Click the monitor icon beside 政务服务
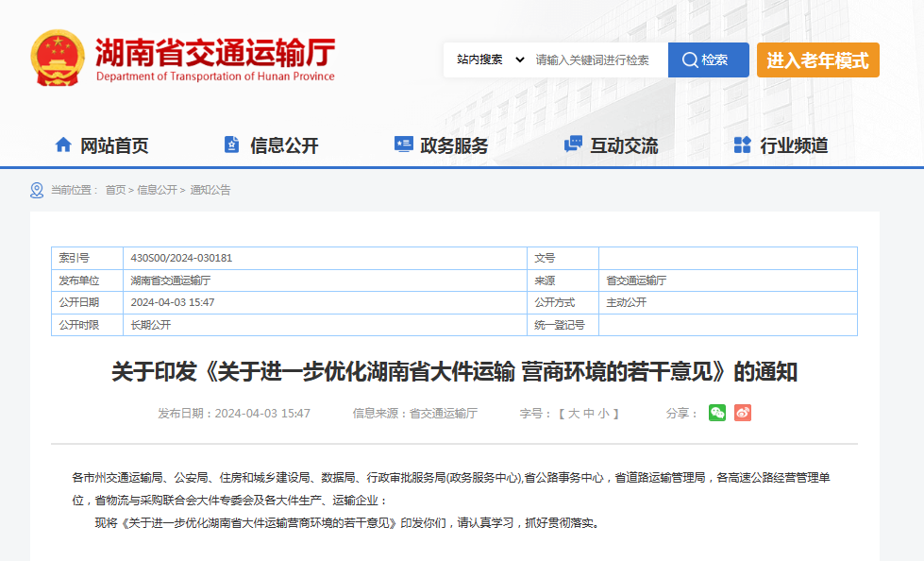Screen dimensions: 924x561 (x=403, y=144)
